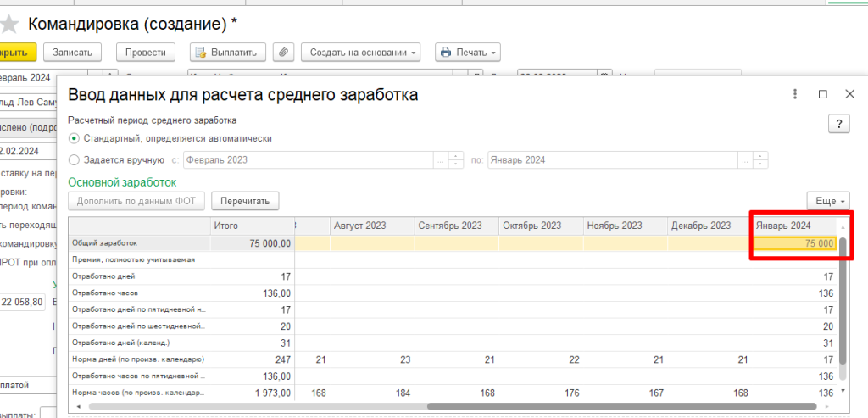Click the table's horizontal scrollbar thumb
The width and height of the screenshot is (868, 418).
(623, 406)
